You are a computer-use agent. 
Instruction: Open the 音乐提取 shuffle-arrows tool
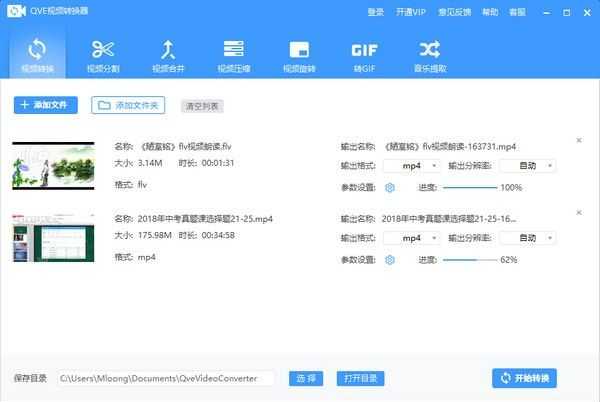(430, 55)
